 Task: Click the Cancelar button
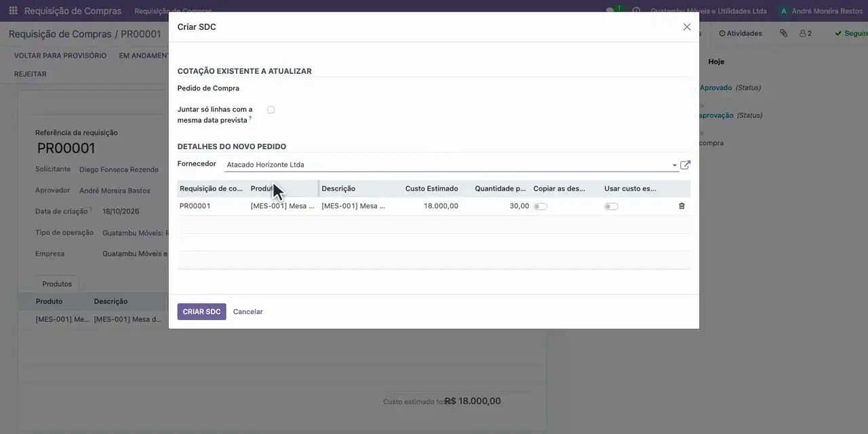pyautogui.click(x=248, y=312)
